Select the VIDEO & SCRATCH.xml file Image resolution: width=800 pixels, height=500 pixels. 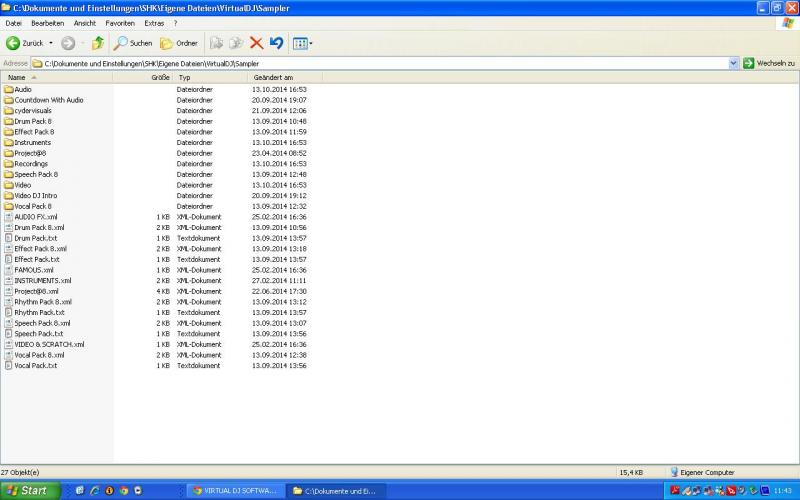(44, 344)
